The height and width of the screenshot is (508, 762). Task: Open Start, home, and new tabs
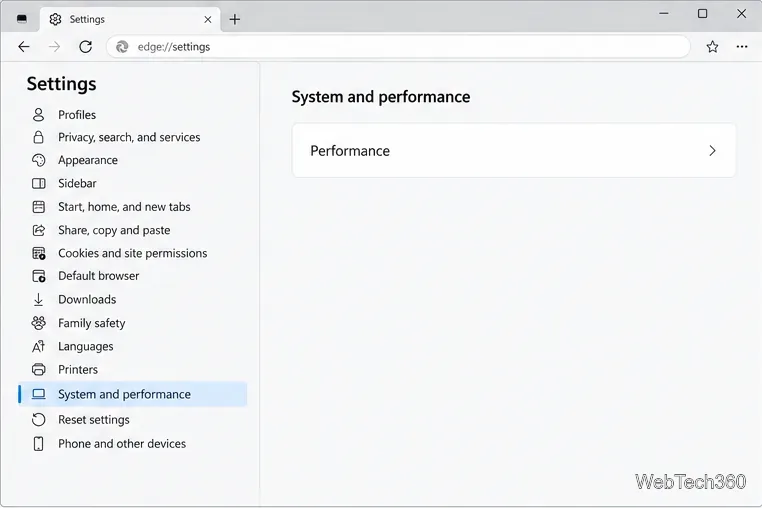point(124,207)
